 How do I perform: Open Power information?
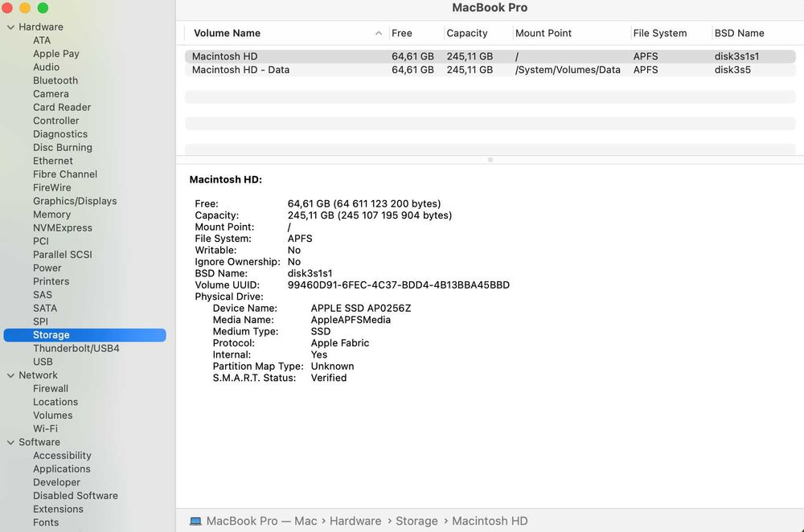click(x=47, y=268)
